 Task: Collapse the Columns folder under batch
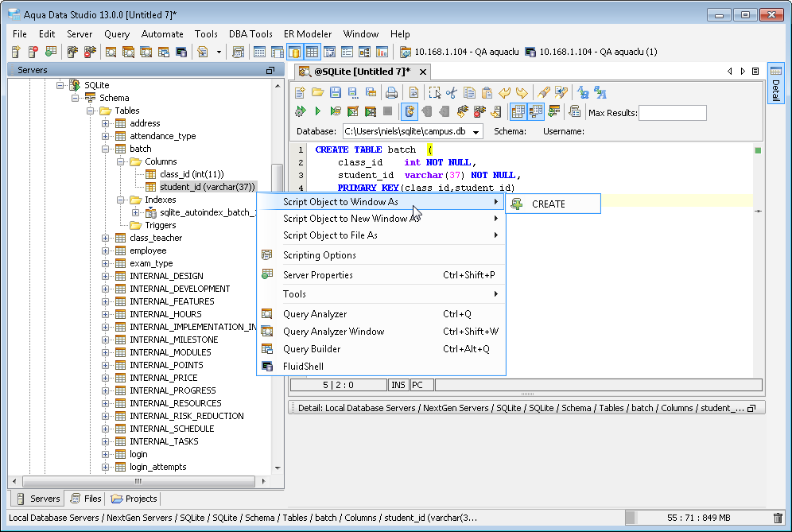pyautogui.click(x=120, y=161)
